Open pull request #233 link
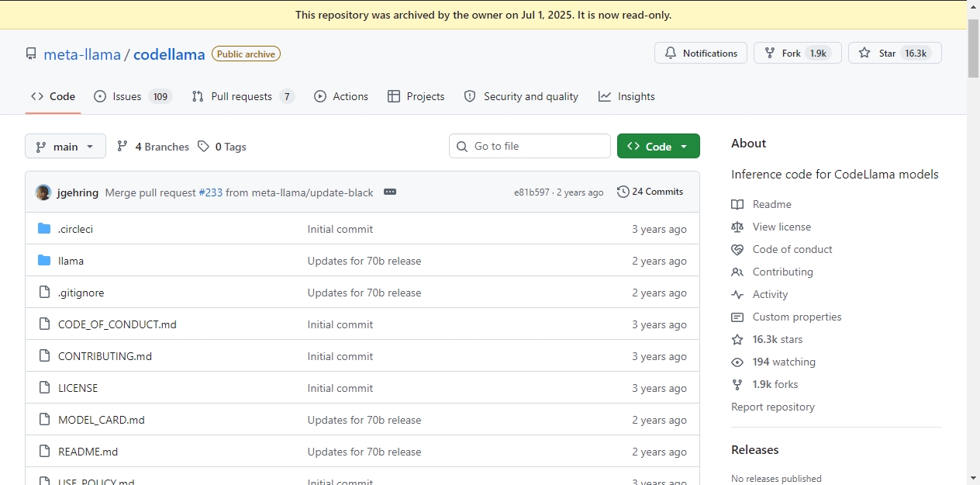This screenshot has height=485, width=980. pyautogui.click(x=211, y=192)
